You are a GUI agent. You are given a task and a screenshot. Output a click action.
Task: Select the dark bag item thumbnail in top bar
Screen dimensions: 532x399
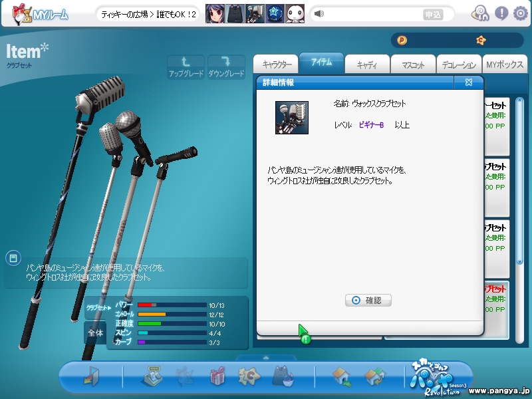pos(235,13)
